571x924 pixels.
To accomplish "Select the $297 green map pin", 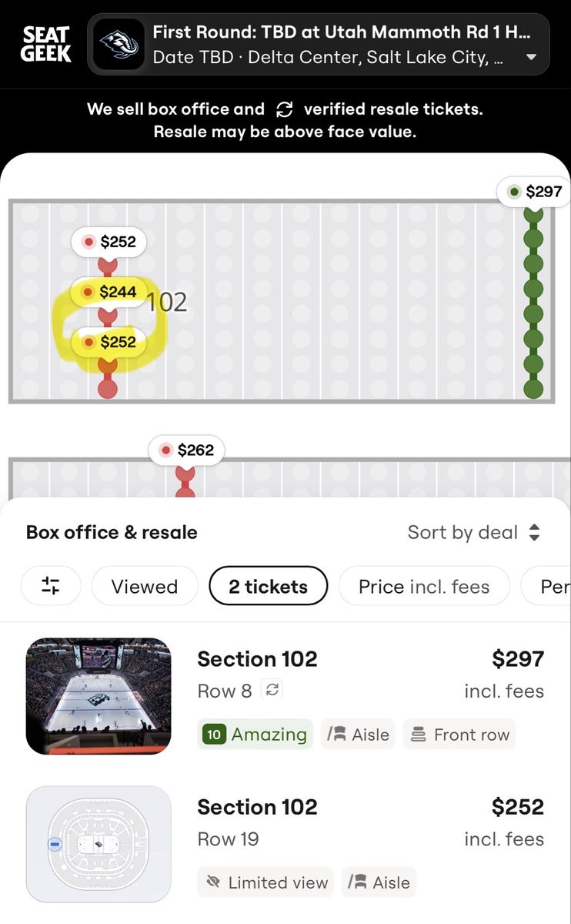I will pyautogui.click(x=536, y=192).
